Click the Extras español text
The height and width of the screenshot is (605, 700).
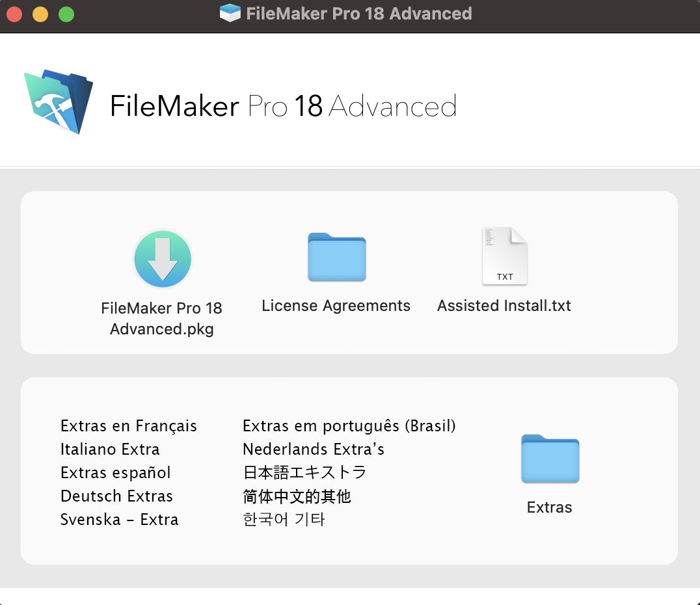pyautogui.click(x=116, y=473)
